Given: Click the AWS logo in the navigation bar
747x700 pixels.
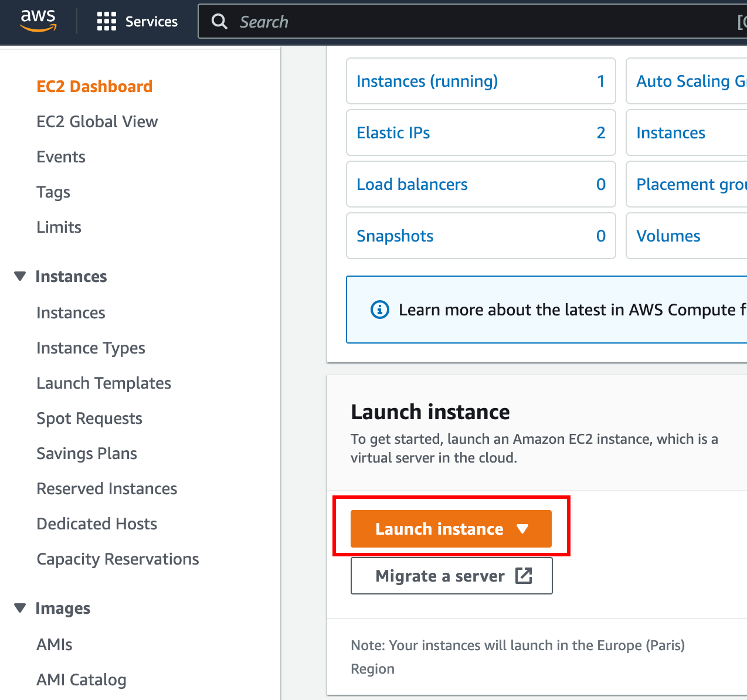Looking at the screenshot, I should [38, 21].
